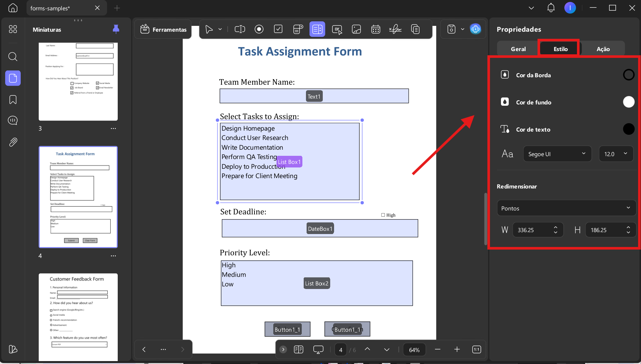Expand the Segoe UI font dropdown
Viewport: 641px width, 364px height.
point(557,154)
